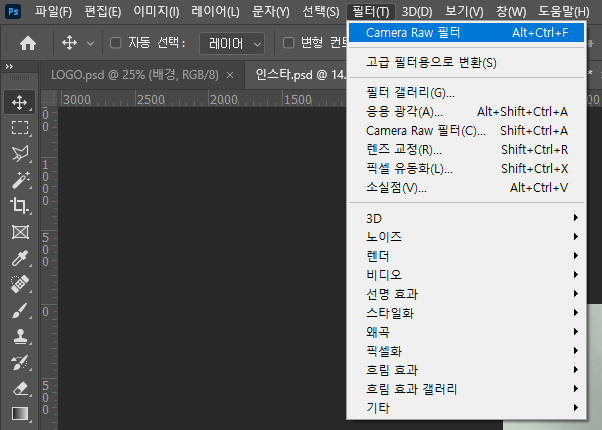The height and width of the screenshot is (430, 602).
Task: Open the 파일(F) menu
Action: pos(53,12)
